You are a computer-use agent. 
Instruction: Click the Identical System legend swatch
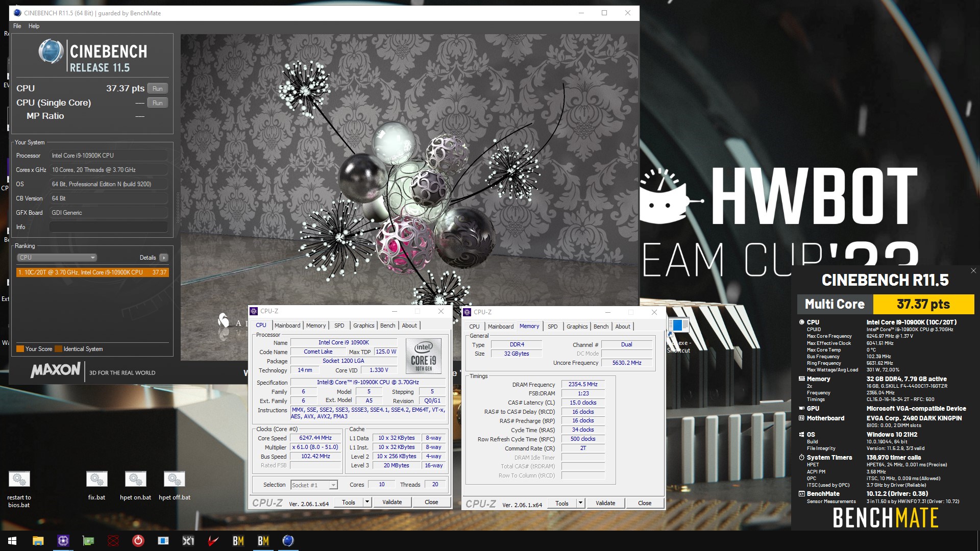pos(58,349)
